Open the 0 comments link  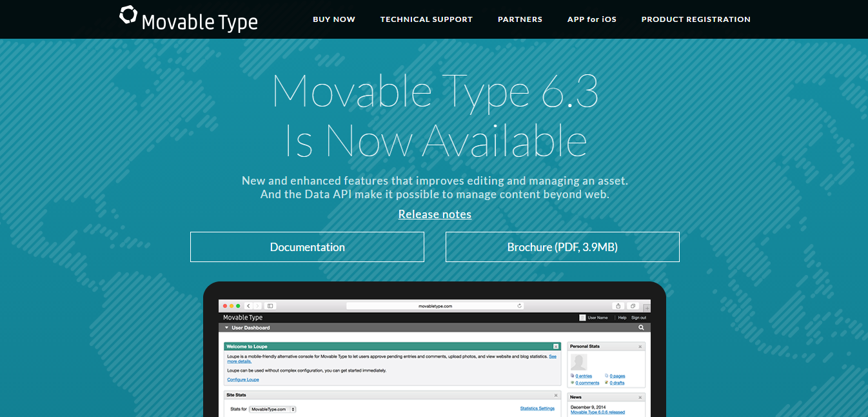587,383
